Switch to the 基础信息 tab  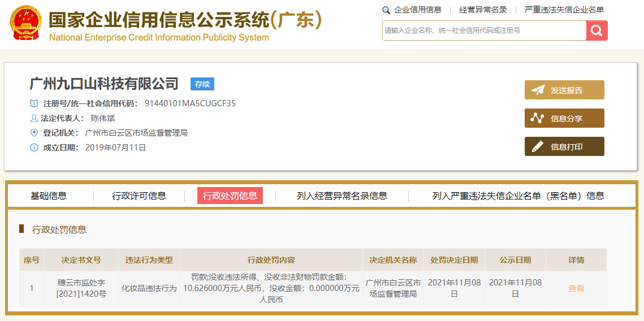(x=49, y=196)
